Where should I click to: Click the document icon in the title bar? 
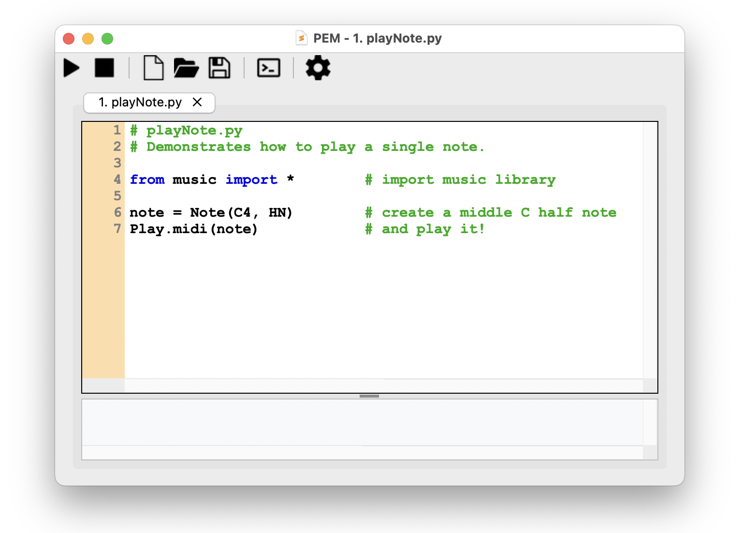click(x=302, y=38)
